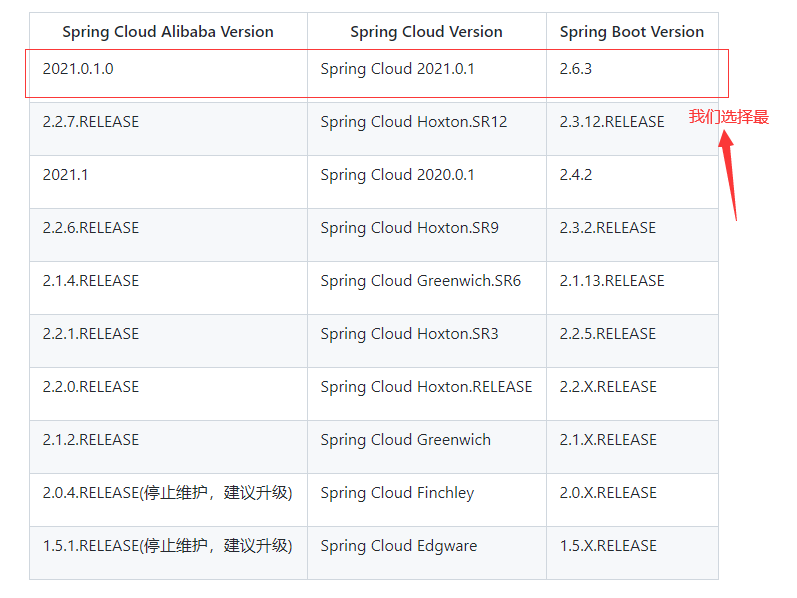Select the Spring Cloud Hoxton.SR12 cell
The height and width of the screenshot is (598, 797).
pyautogui.click(x=413, y=122)
